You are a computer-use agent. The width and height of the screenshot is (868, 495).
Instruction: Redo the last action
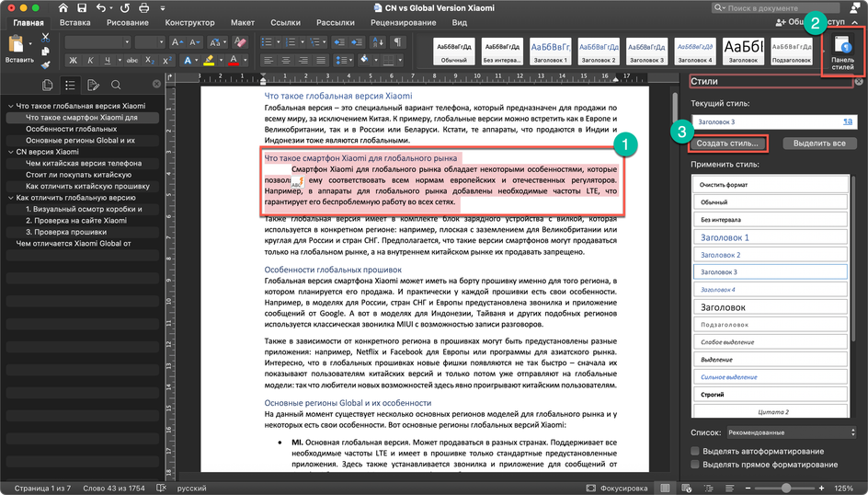tap(125, 7)
